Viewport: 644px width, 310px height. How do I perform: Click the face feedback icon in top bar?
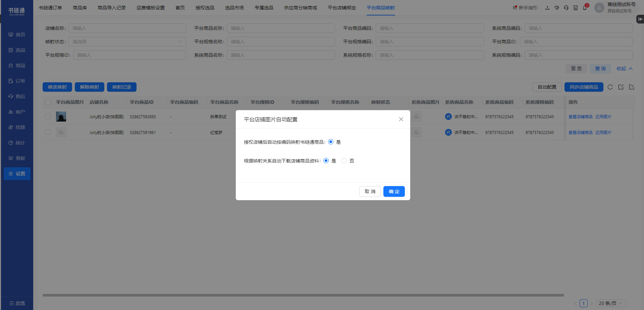point(576,8)
